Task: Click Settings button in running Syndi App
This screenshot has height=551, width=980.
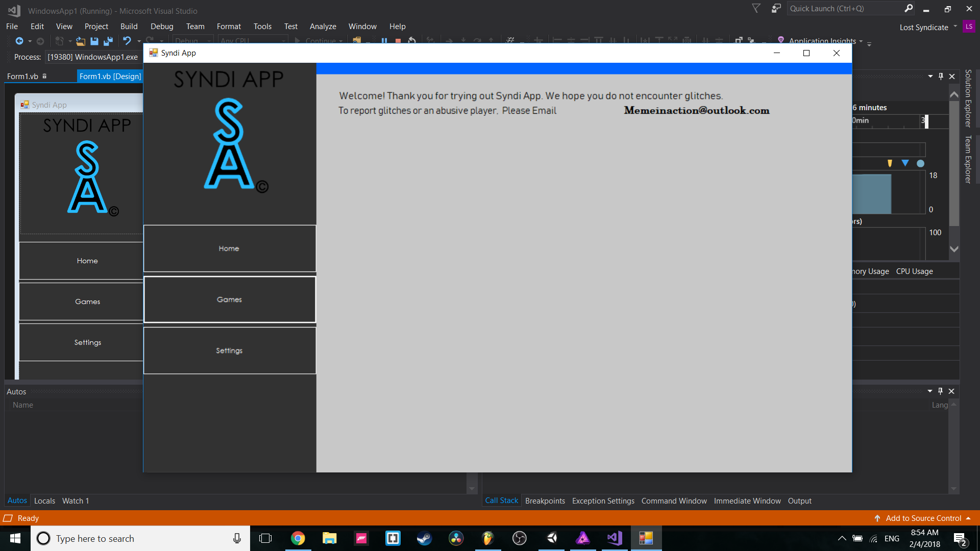Action: (230, 350)
